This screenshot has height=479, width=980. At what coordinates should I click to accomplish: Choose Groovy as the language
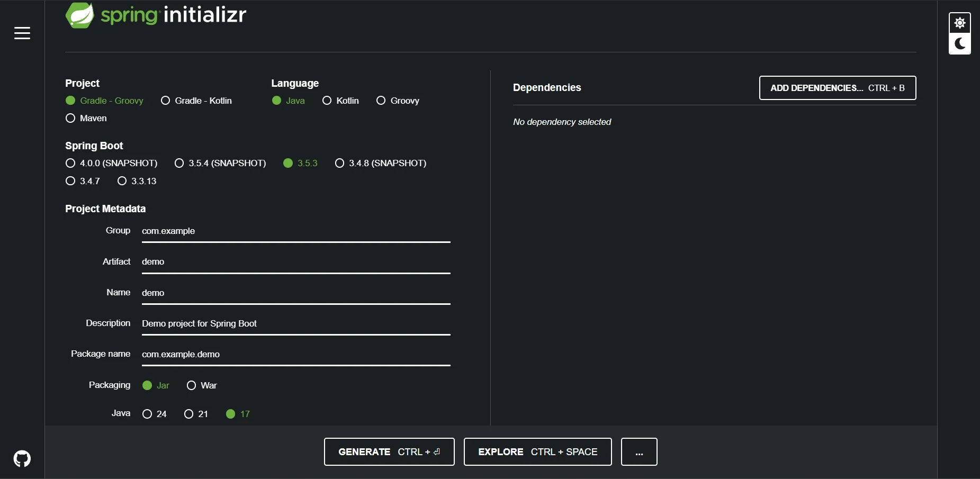pos(398,101)
